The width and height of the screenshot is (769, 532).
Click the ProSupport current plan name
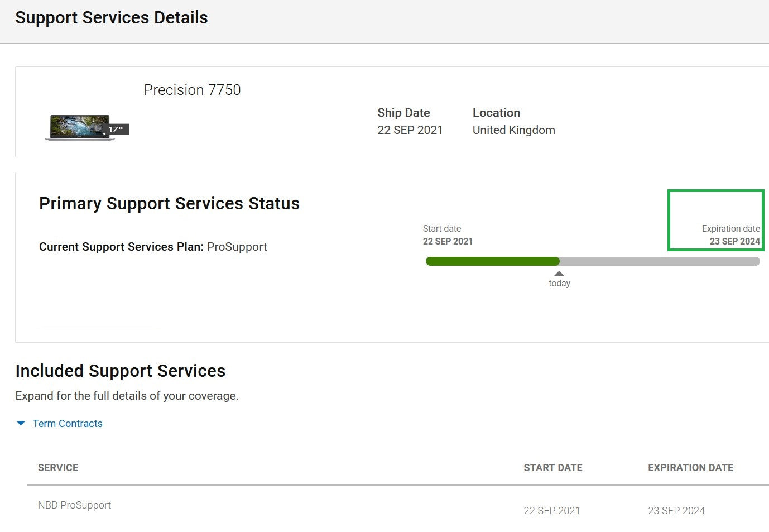pyautogui.click(x=237, y=247)
